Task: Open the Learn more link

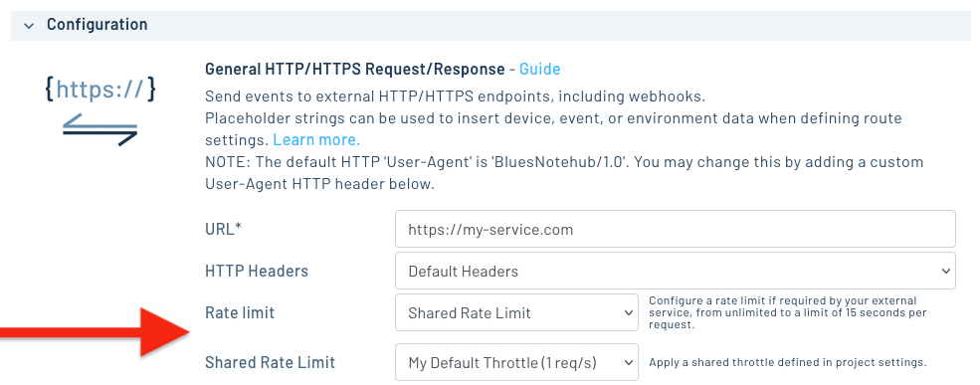Action: point(316,139)
